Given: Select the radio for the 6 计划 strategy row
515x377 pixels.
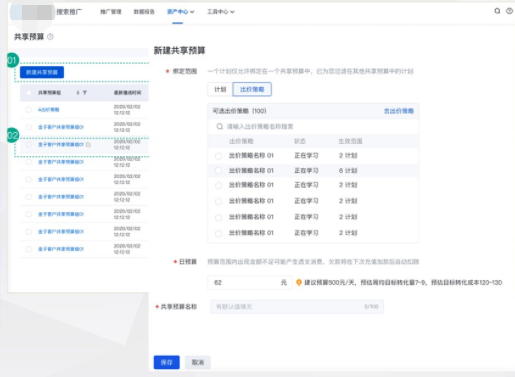Looking at the screenshot, I should tap(218, 171).
